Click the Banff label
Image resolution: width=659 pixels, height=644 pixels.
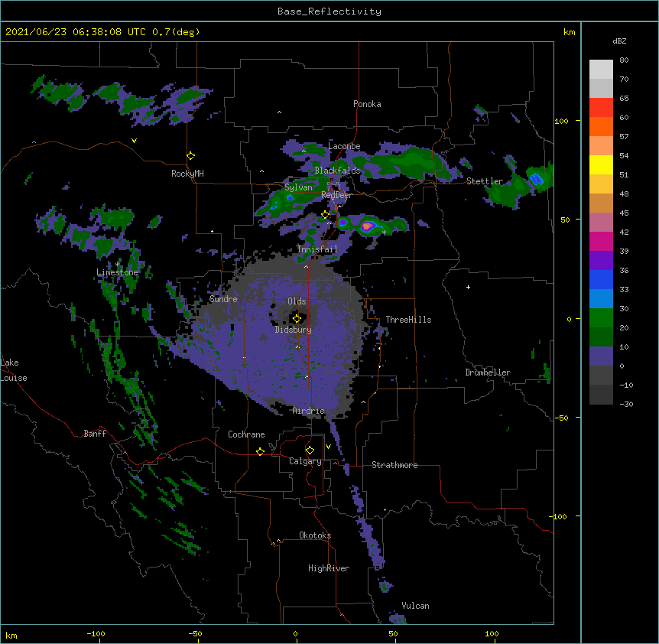(95, 434)
